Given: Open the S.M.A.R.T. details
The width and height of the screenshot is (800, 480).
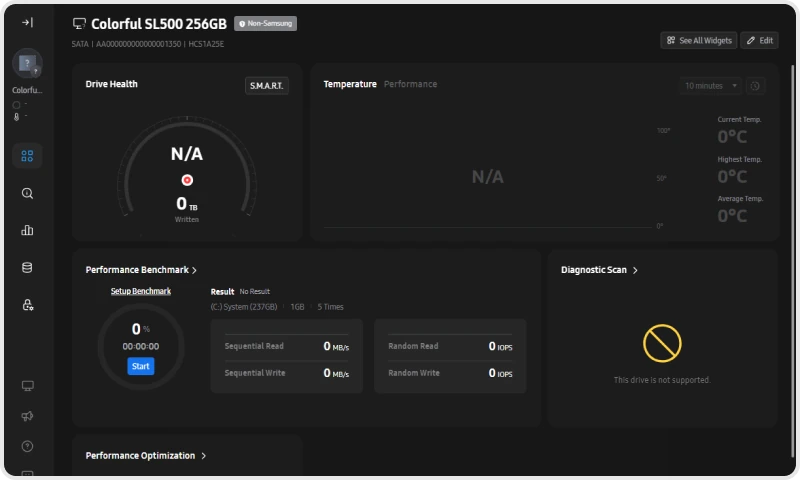Looking at the screenshot, I should pos(267,86).
